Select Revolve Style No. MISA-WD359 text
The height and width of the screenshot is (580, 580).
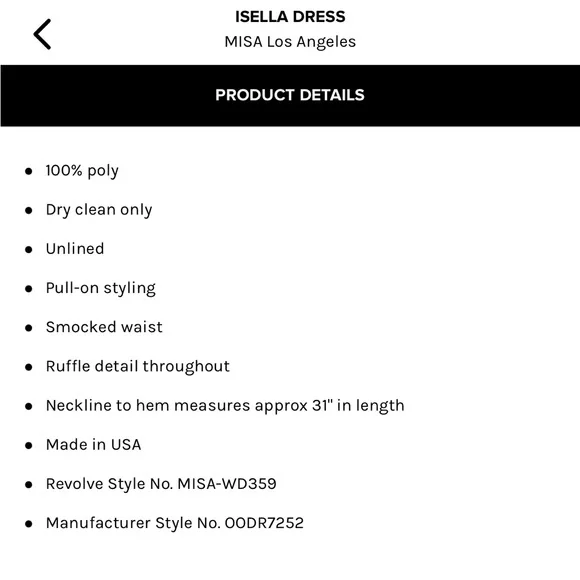161,484
